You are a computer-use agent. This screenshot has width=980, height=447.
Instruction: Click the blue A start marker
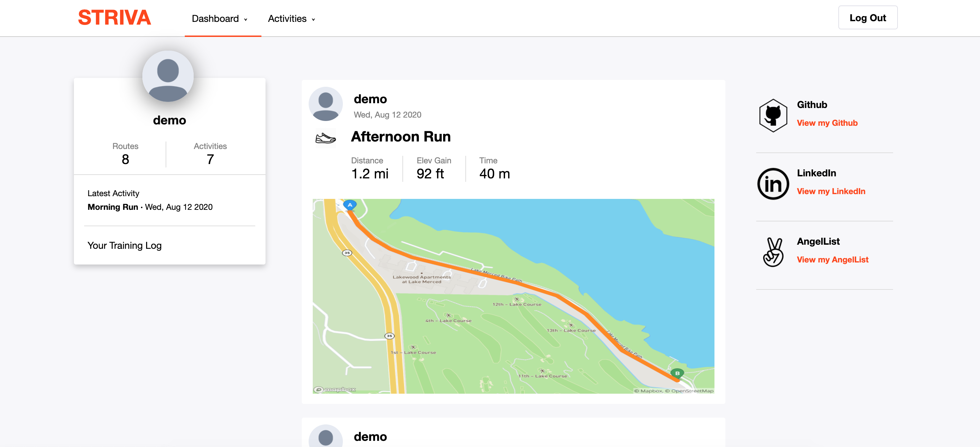[350, 205]
